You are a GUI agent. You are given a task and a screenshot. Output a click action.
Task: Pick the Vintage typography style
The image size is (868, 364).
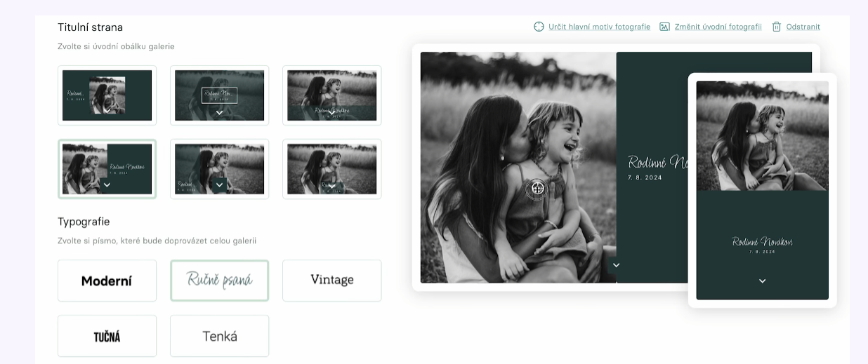(x=331, y=281)
